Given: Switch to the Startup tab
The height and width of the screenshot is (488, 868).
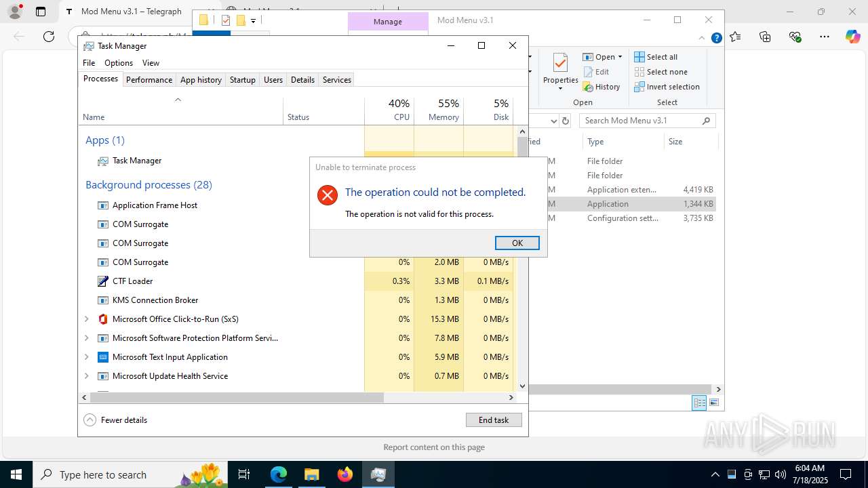Looking at the screenshot, I should click(242, 80).
